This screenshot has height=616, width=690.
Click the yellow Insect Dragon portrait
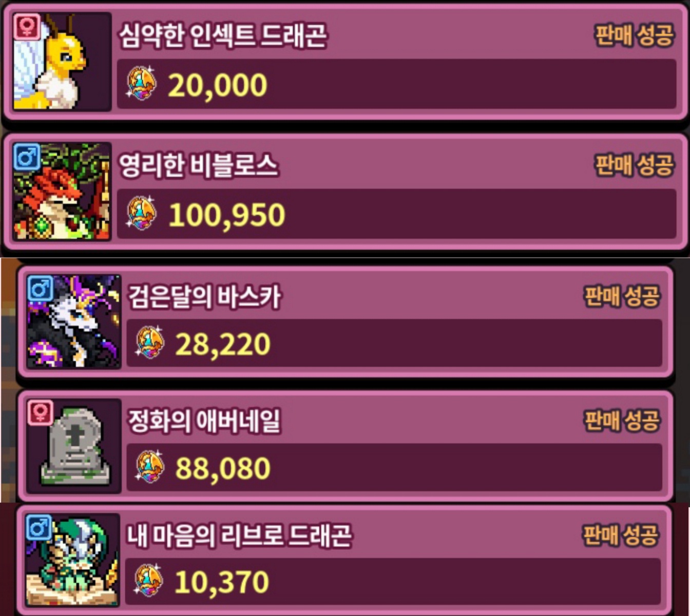point(62,62)
